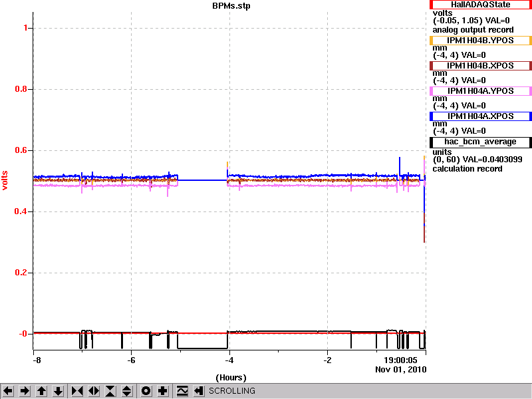Select the IPM1H04B.YPOS curve in the legend
The width and height of the screenshot is (532, 399).
(x=480, y=41)
